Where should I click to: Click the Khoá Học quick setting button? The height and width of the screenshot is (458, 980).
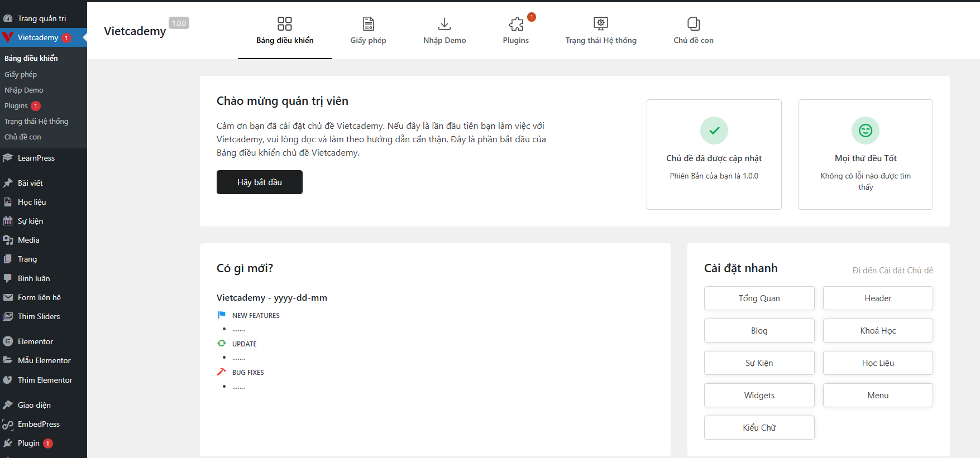878,331
